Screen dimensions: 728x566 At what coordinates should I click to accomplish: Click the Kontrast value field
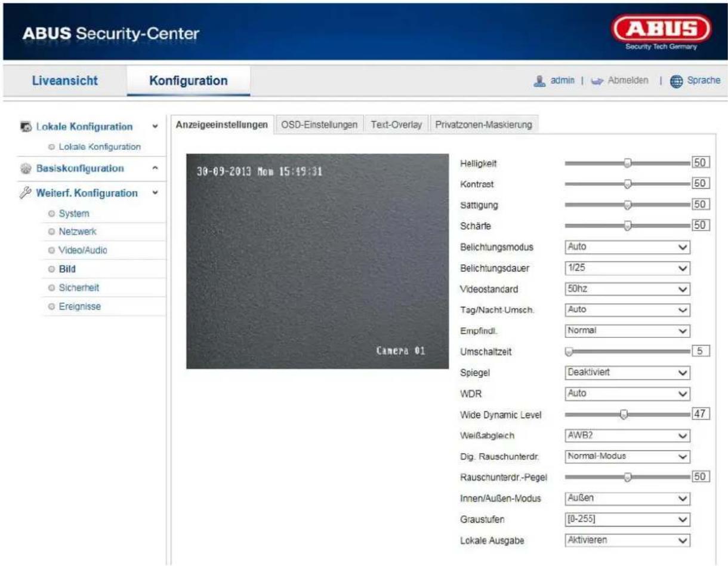(701, 184)
